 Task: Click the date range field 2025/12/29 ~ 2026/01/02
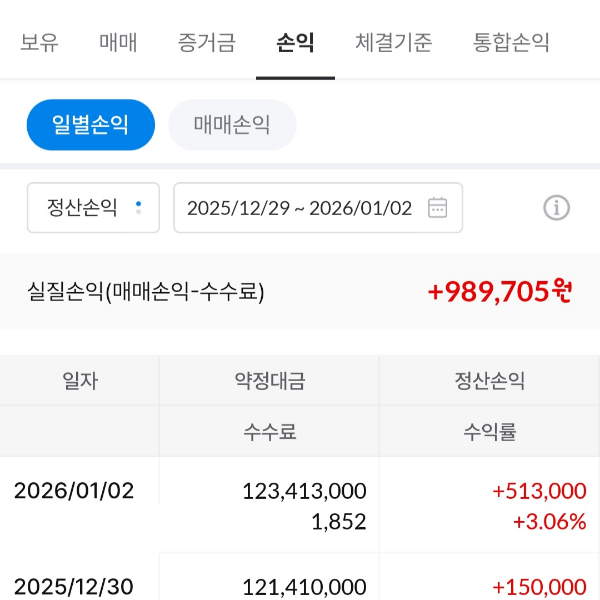[x=300, y=208]
